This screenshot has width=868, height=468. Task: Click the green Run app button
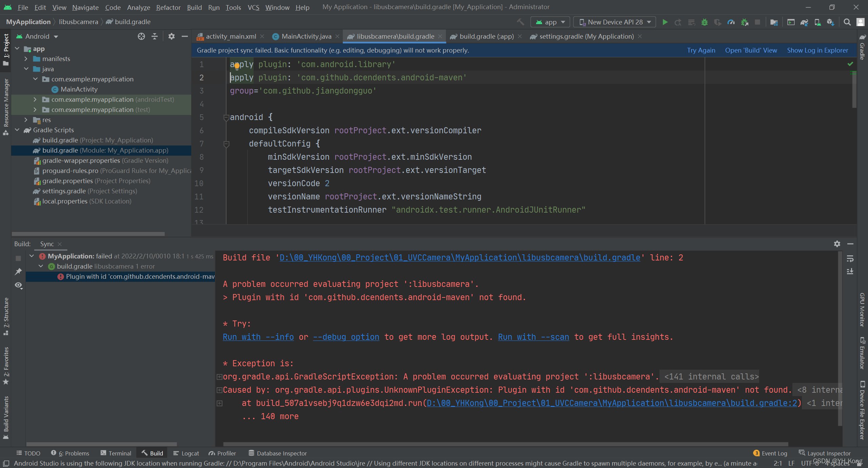(x=665, y=22)
